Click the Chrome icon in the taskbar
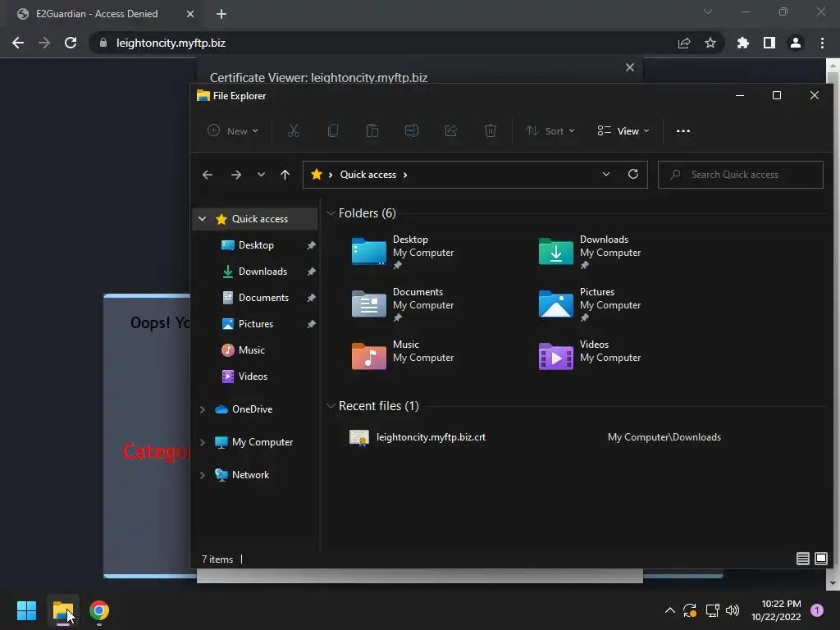Viewport: 840px width, 630px height. pos(99,610)
